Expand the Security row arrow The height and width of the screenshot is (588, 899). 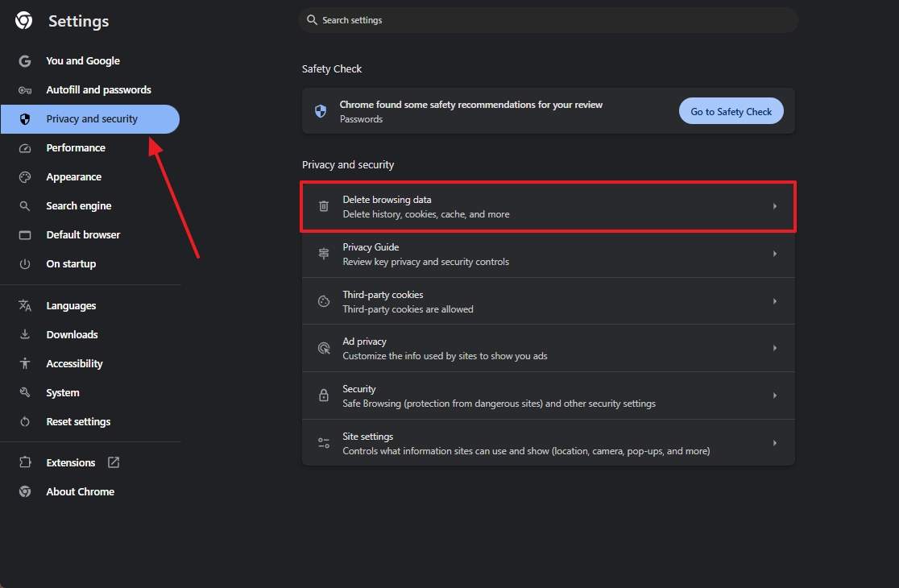(x=775, y=395)
